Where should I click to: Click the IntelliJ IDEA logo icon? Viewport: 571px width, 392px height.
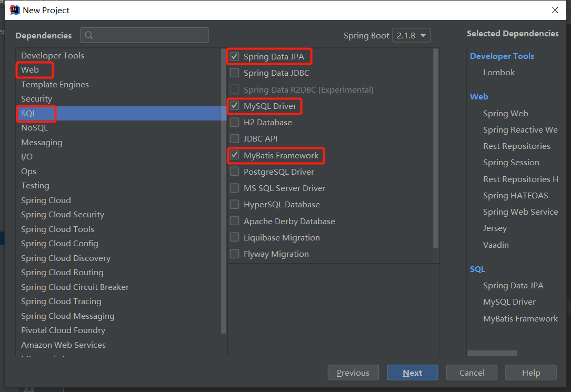pyautogui.click(x=15, y=10)
